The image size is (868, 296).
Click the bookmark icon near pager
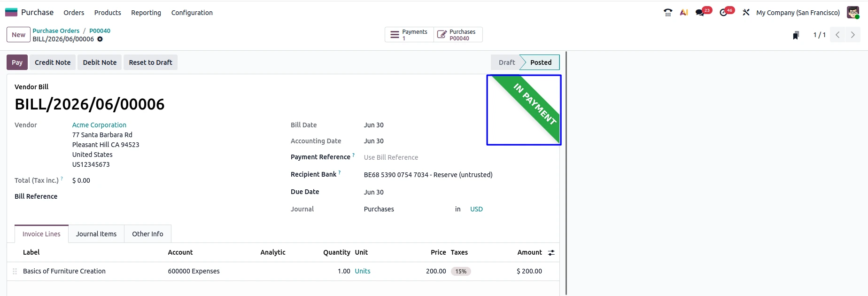796,35
